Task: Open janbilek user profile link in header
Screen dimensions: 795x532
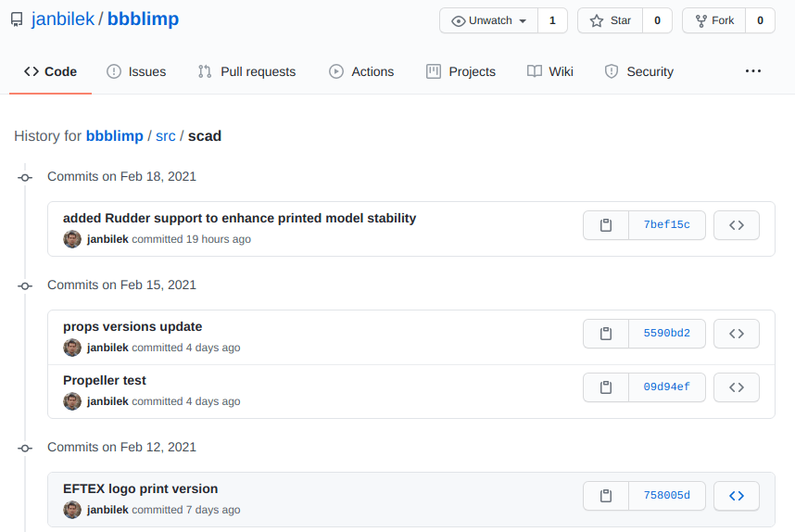Action: (62, 19)
